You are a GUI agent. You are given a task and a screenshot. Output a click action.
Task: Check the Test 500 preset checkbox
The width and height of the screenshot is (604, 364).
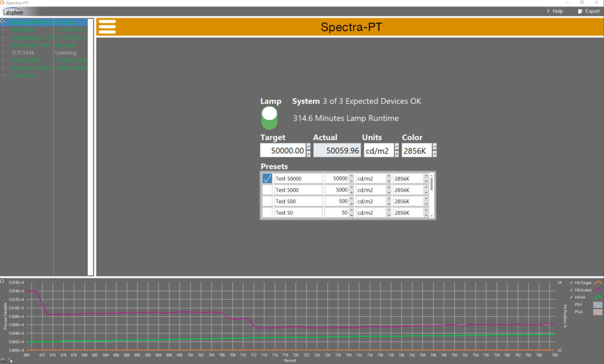point(267,201)
